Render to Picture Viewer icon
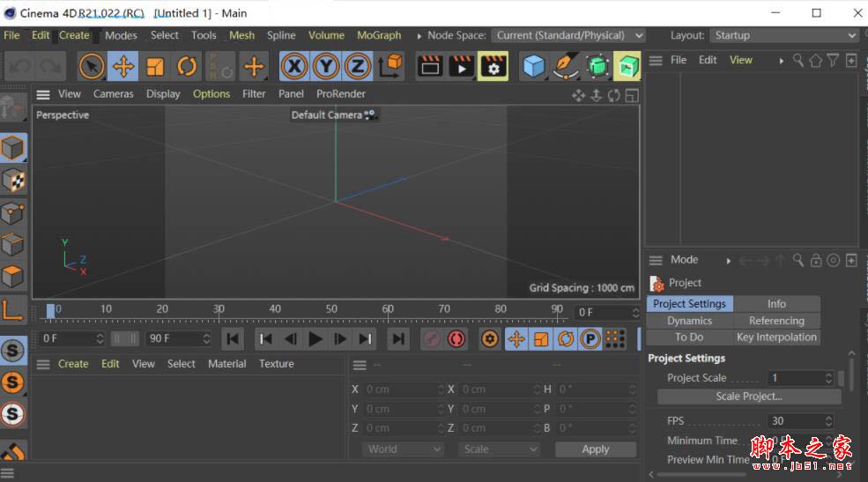The height and width of the screenshot is (482, 868). click(x=461, y=67)
